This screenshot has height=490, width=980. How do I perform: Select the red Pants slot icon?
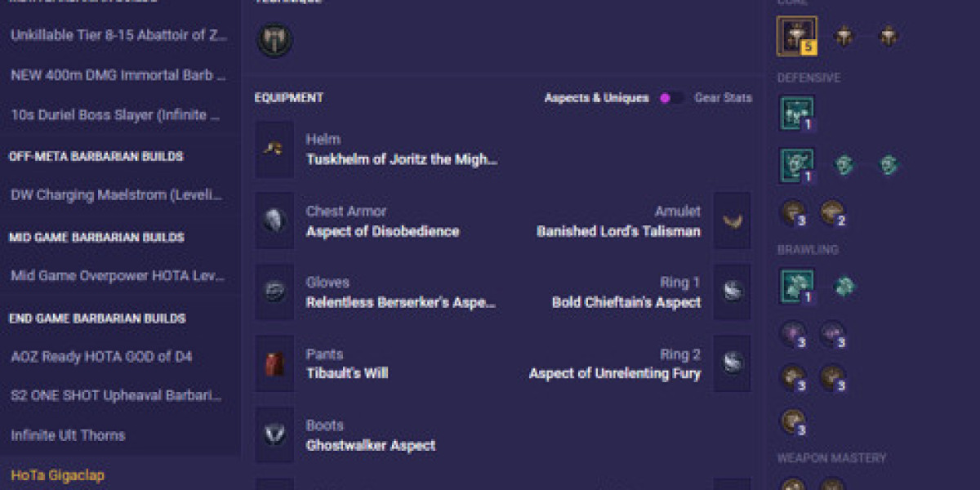274,363
